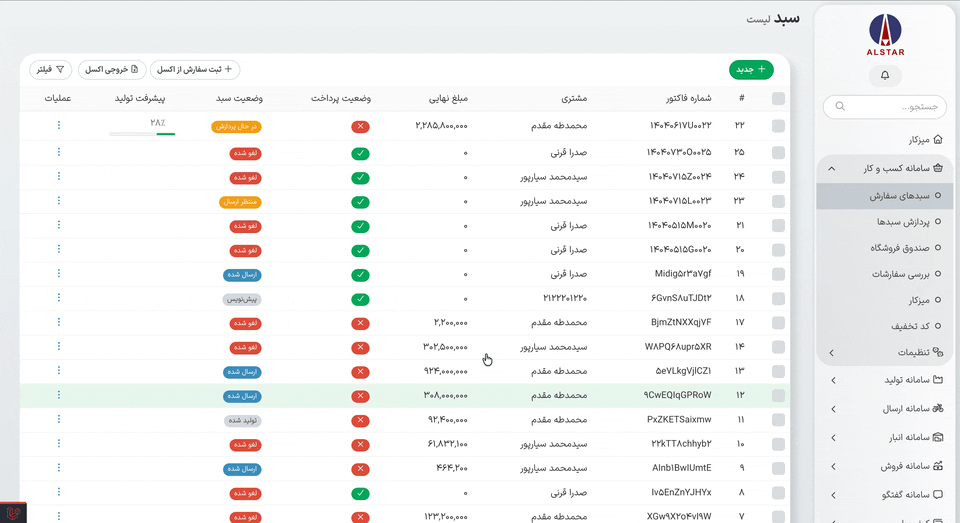Open row 18 actions menu dots
The width and height of the screenshot is (960, 523).
(x=59, y=298)
